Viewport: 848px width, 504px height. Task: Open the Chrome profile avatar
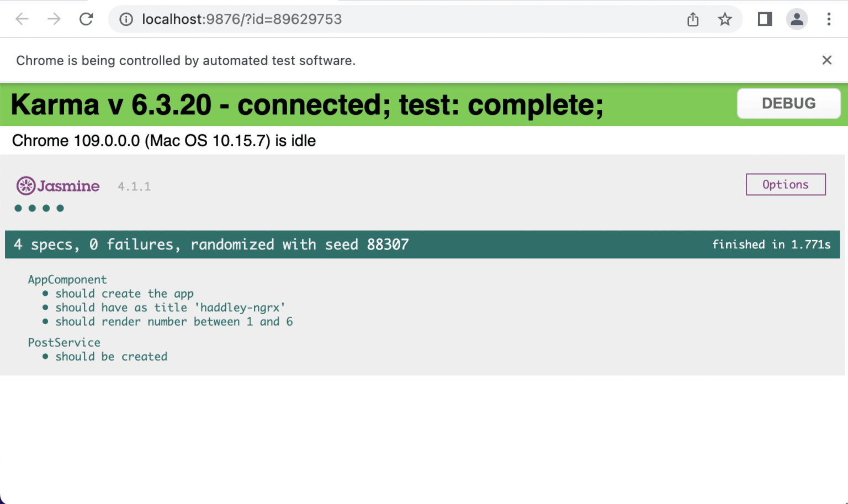[x=797, y=19]
